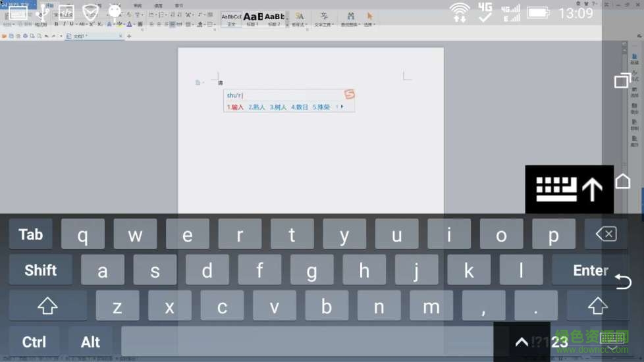Tap the keyboard overlay icon in the top-left corner

pos(18,13)
